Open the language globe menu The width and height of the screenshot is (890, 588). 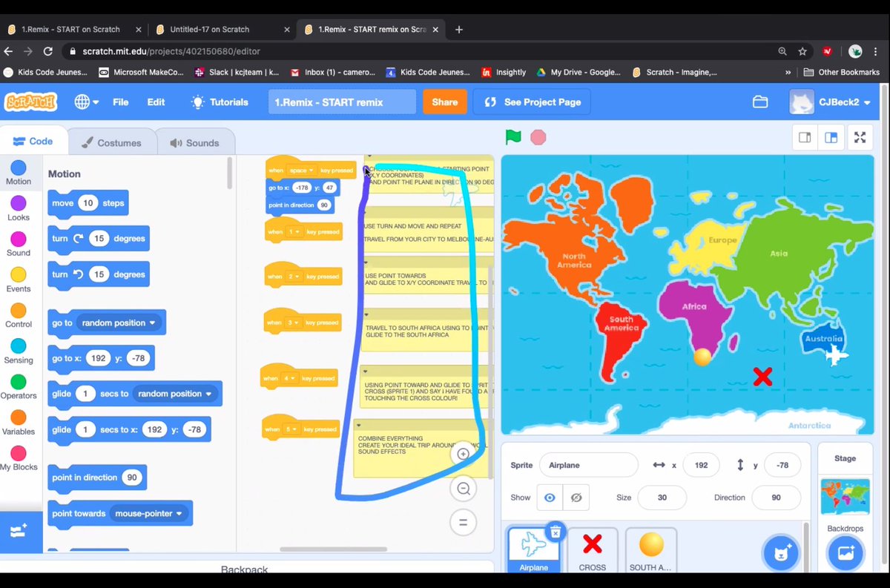click(x=86, y=102)
